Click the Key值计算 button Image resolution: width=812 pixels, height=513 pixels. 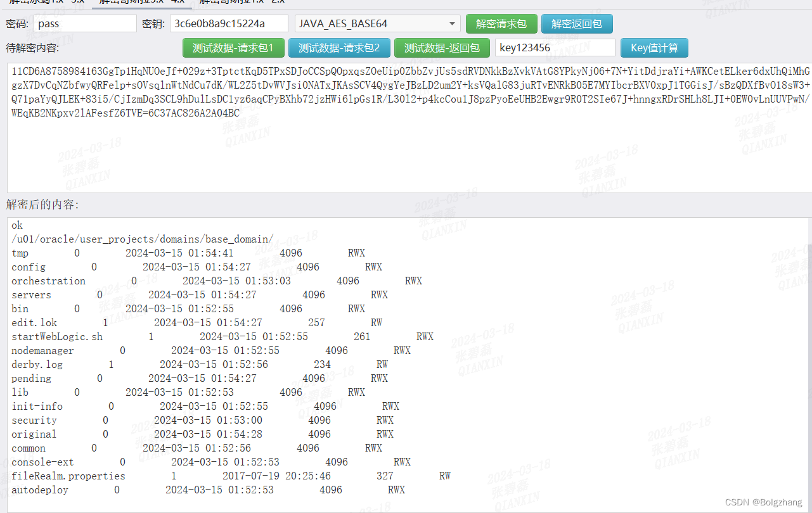tap(654, 48)
